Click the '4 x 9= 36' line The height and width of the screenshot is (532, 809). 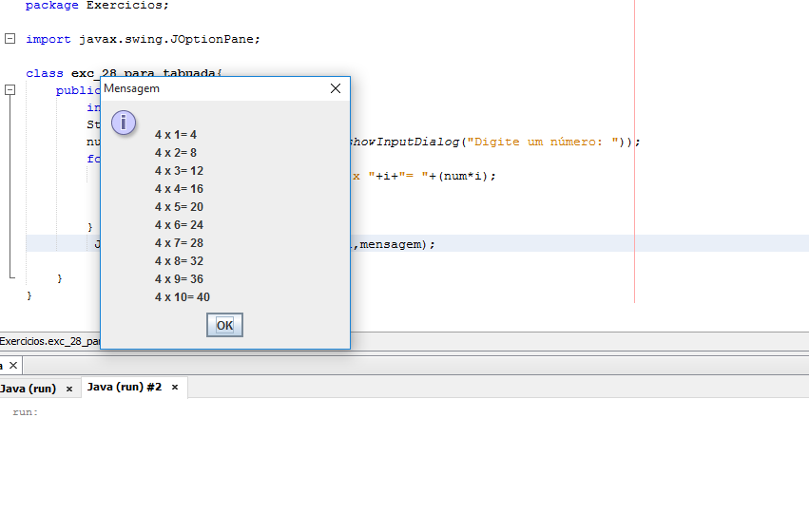[179, 279]
